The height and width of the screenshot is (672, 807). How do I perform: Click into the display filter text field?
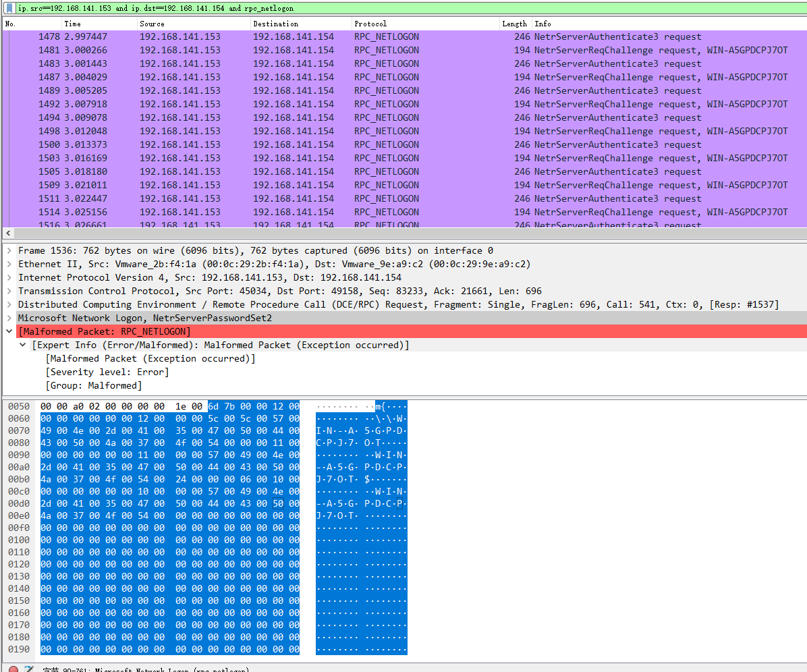coord(405,8)
